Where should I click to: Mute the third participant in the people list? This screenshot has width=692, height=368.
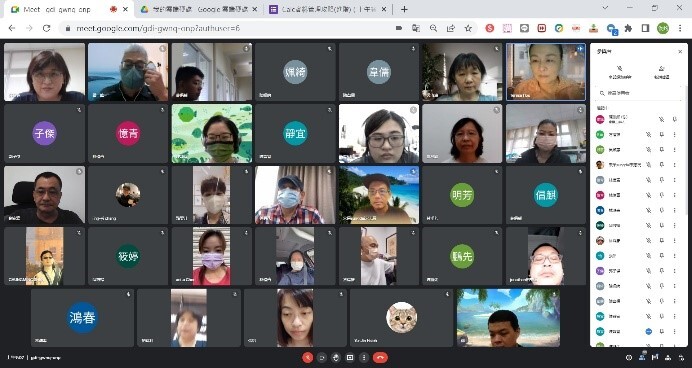click(648, 150)
